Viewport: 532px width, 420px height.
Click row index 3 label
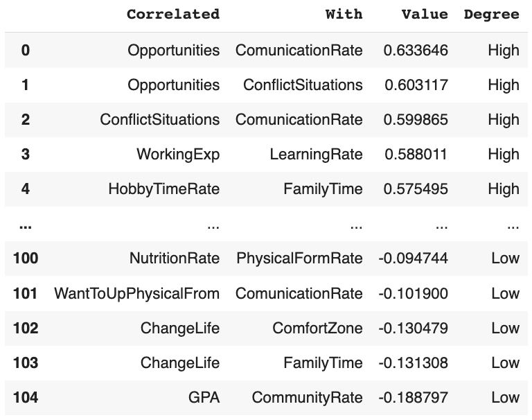tap(26, 154)
